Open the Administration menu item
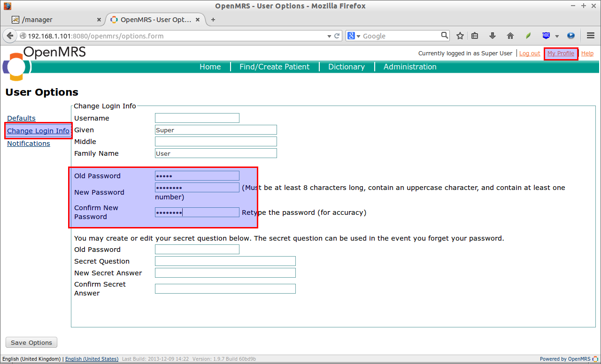Viewport: 601px width, 364px height. click(x=410, y=67)
